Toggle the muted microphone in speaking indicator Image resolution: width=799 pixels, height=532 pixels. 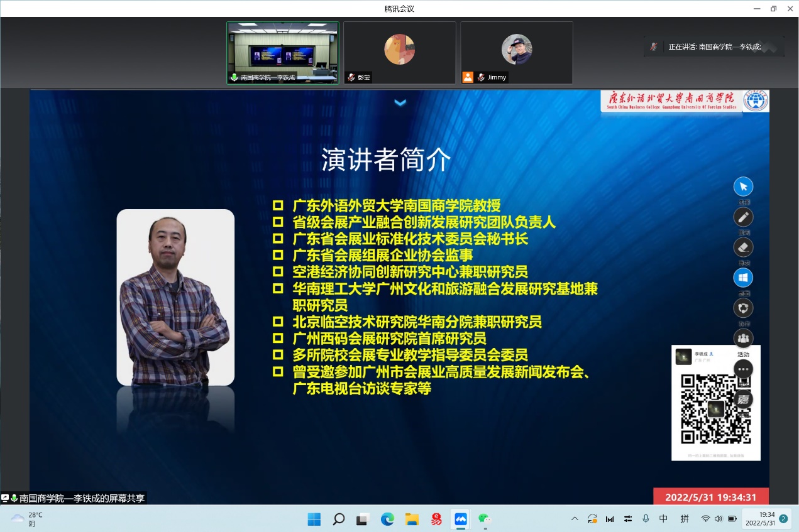[654, 47]
